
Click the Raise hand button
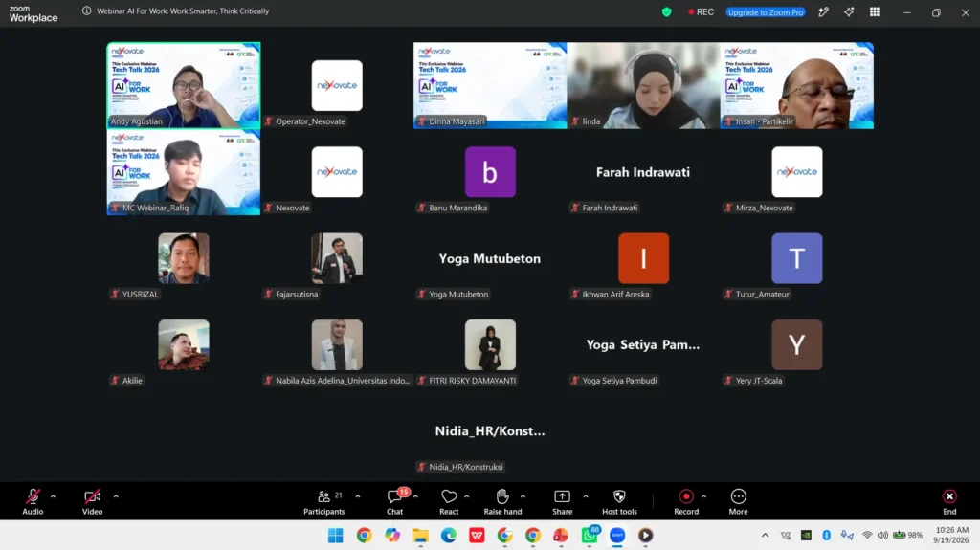click(502, 502)
